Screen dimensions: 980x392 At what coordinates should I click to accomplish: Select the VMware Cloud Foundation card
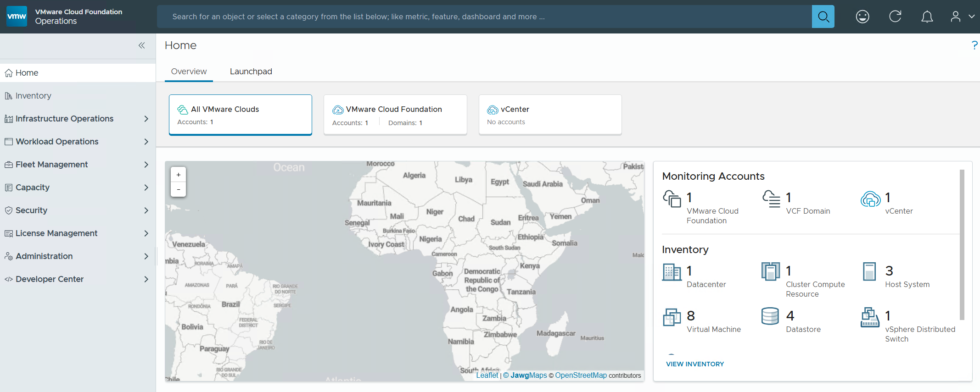click(395, 115)
